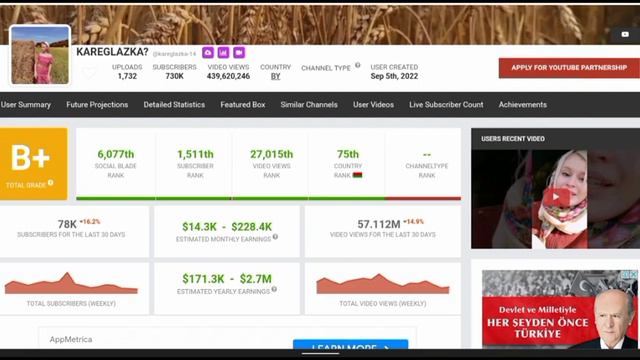Click the KAREGLAZKA channel avatar
The height and width of the screenshot is (360, 640).
click(x=40, y=55)
